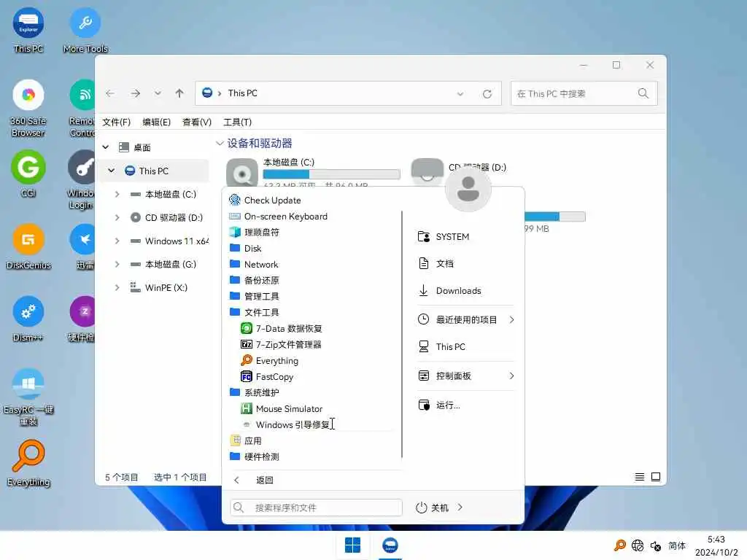The width and height of the screenshot is (747, 560).
Task: Collapse This PC tree node
Action: tap(112, 171)
